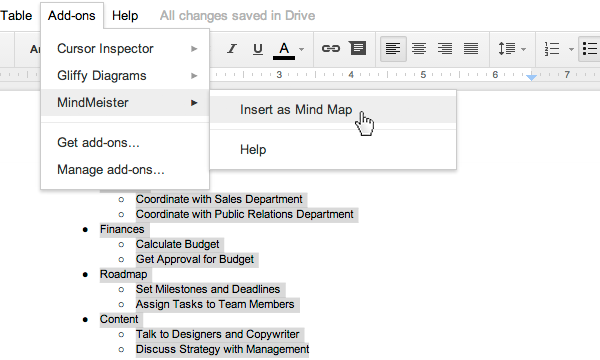Insert a hyperlink with the link icon
600x360 pixels.
(331, 49)
